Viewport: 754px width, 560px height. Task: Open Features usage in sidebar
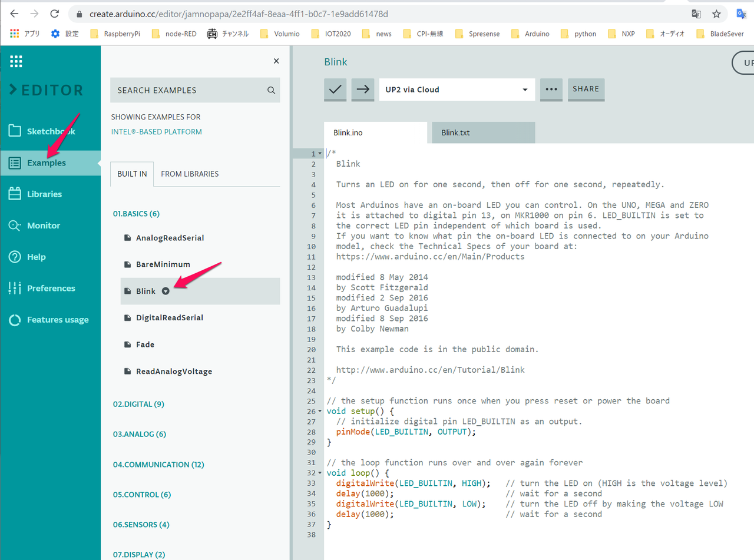click(58, 320)
